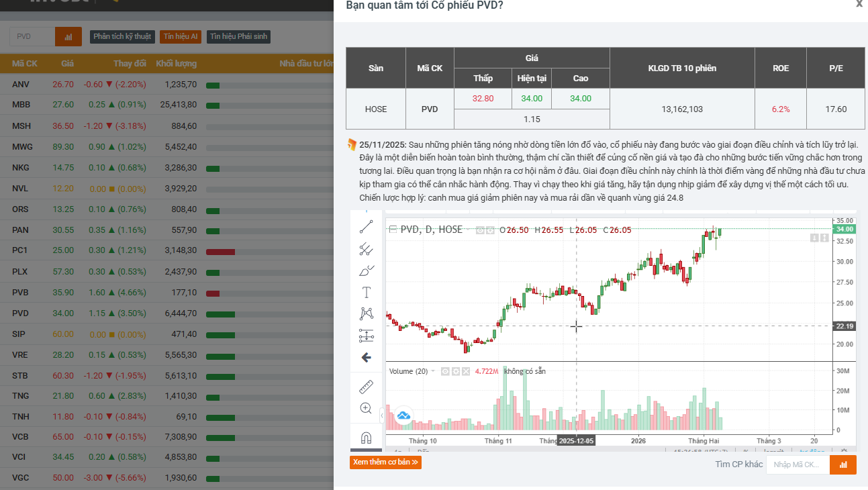Click the 34.00 price label on chart axis

click(843, 229)
